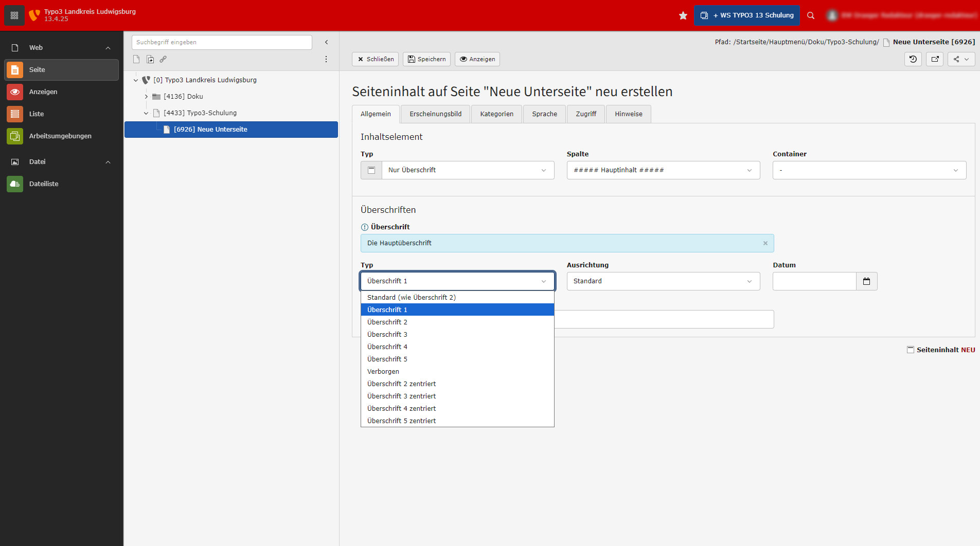Open the Liste module
Screen dimensions: 980x546
coord(36,114)
